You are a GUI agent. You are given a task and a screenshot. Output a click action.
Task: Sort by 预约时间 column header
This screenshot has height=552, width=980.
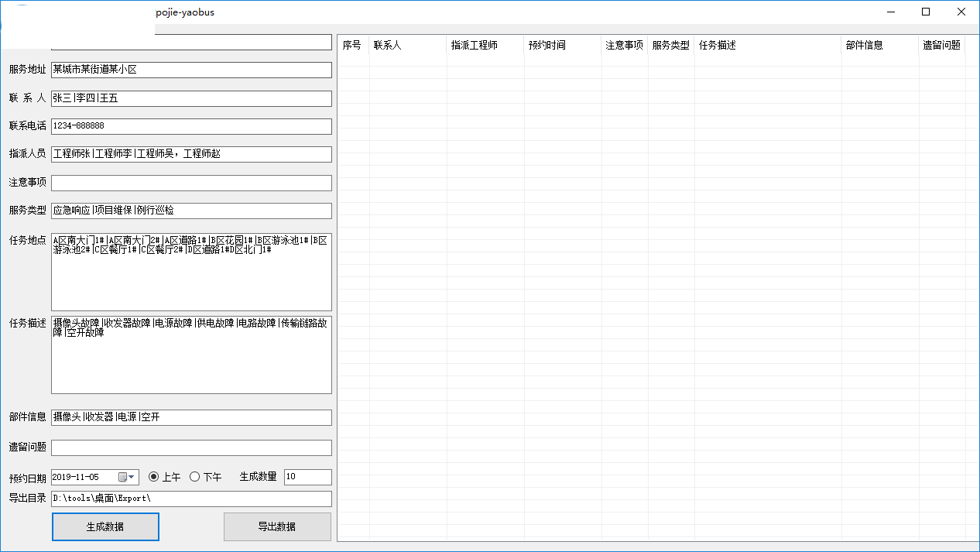[x=562, y=46]
